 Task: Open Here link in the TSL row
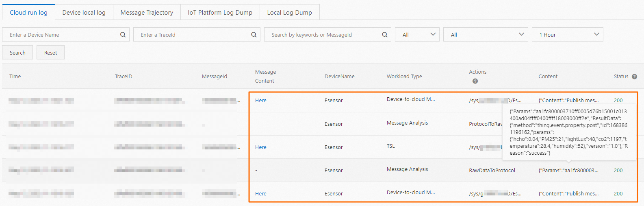(x=261, y=147)
